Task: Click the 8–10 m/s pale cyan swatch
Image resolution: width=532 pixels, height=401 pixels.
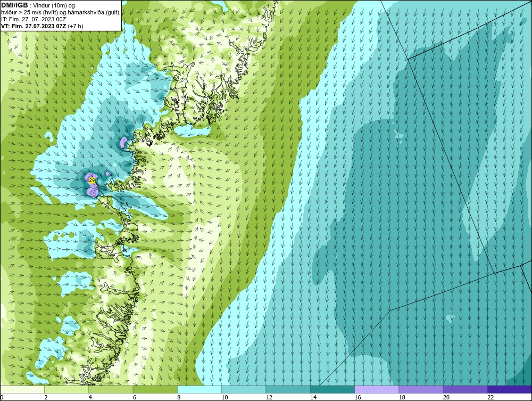Action: click(x=199, y=389)
